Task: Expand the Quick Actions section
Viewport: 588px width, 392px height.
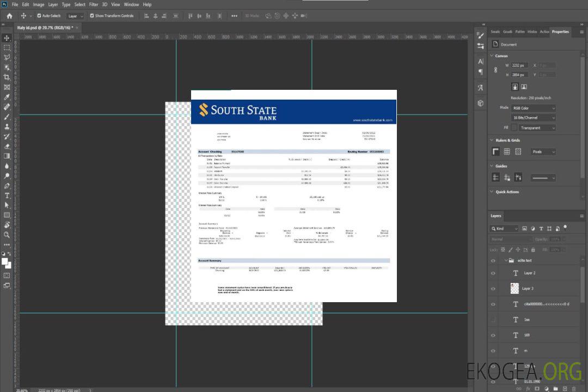Action: click(x=492, y=192)
